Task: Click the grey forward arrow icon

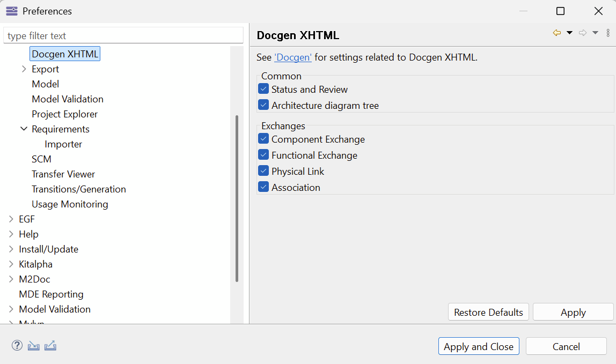Action: tap(583, 33)
